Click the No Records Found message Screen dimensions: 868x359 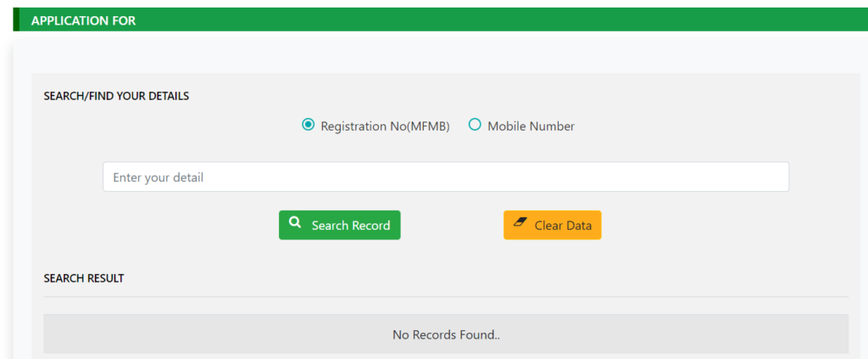pos(446,334)
